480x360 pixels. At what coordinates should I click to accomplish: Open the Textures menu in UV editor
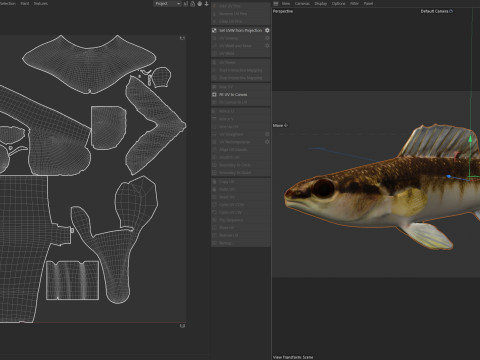(41, 3)
